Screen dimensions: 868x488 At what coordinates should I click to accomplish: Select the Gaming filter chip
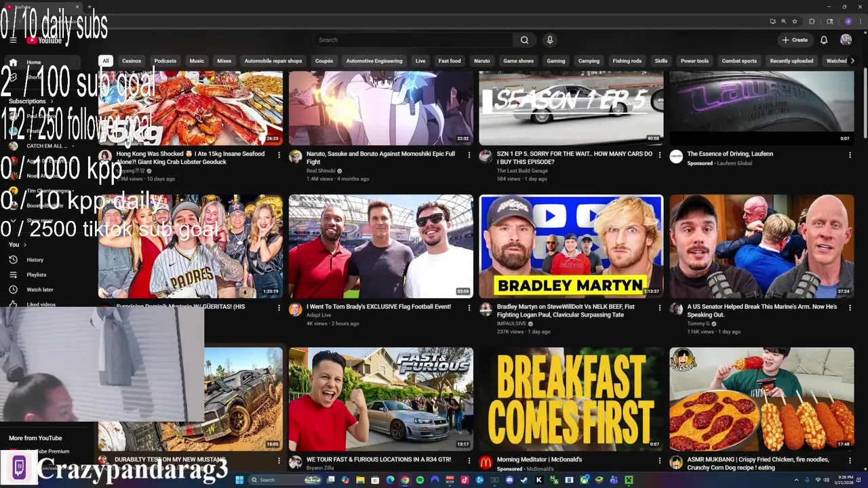[556, 61]
